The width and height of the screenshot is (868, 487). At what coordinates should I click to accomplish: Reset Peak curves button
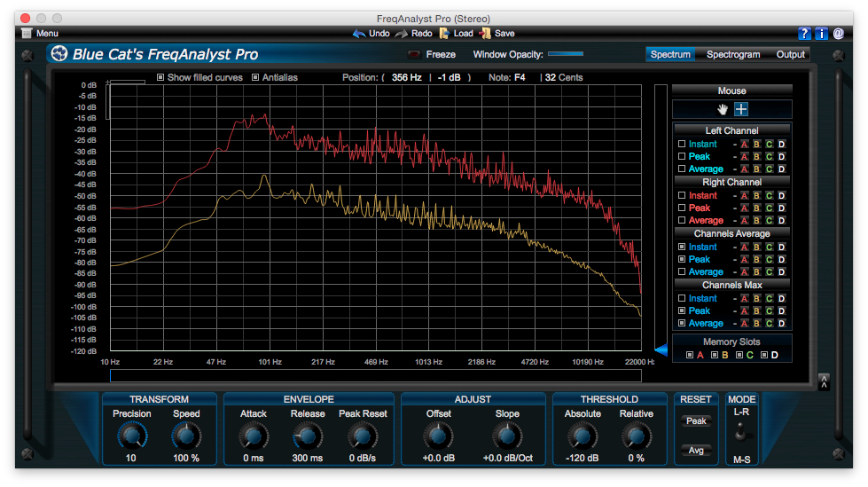pyautogui.click(x=696, y=421)
